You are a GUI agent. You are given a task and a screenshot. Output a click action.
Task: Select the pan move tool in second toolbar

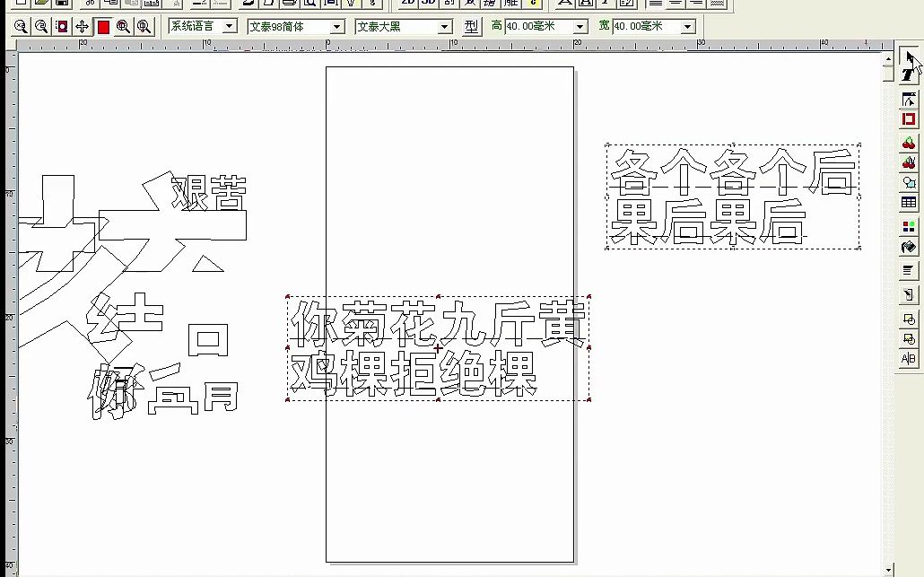point(82,26)
